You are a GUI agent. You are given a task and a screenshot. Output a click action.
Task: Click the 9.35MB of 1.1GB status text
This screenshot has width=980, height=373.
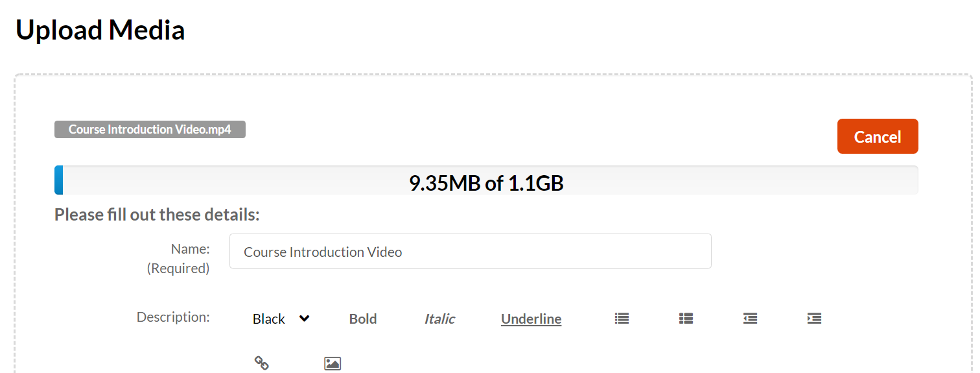click(x=486, y=183)
